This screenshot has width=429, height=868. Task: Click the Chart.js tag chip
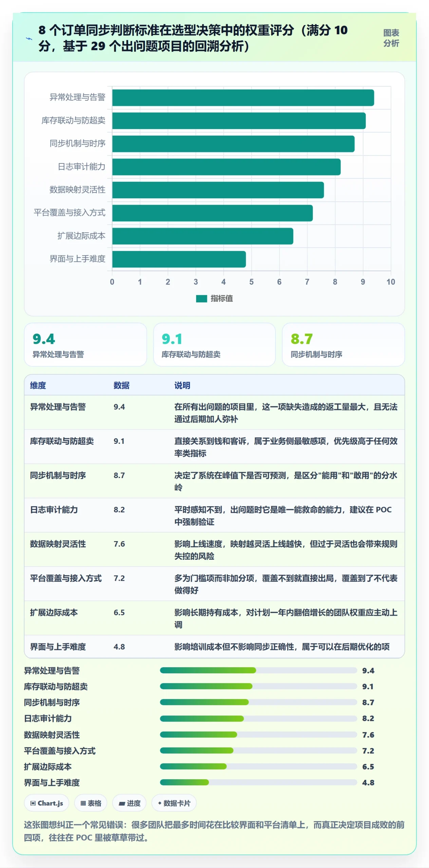tap(46, 803)
